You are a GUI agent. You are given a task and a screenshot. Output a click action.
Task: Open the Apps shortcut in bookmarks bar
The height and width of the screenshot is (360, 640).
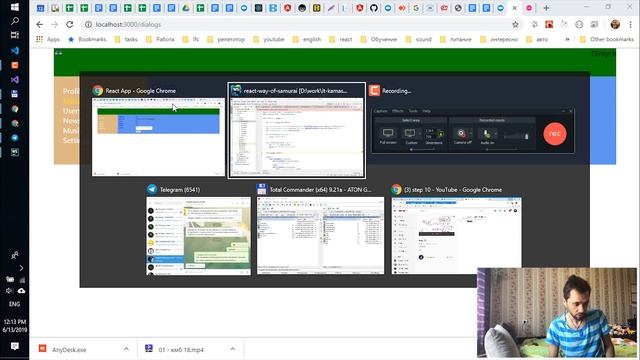click(48, 39)
